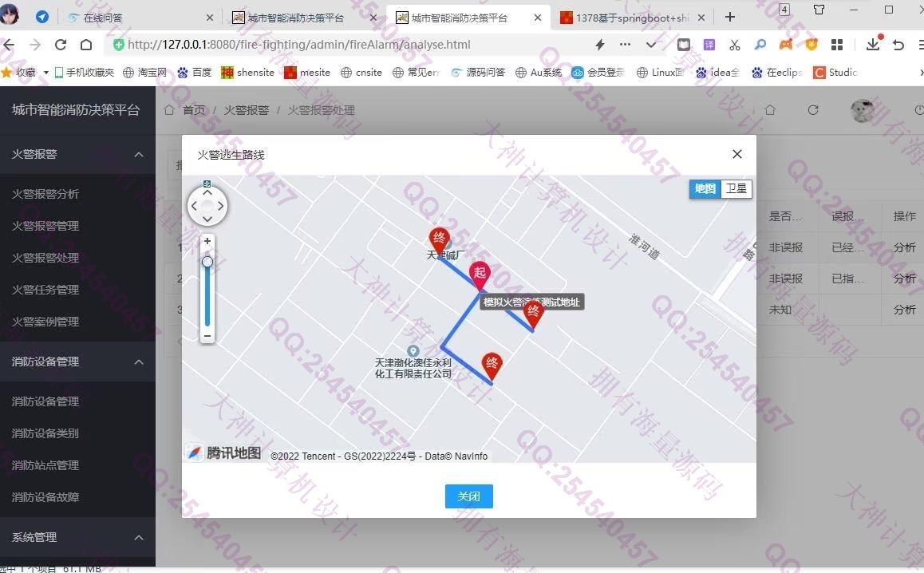Click the home icon in the page header
The height and width of the screenshot is (573, 924).
(x=770, y=109)
